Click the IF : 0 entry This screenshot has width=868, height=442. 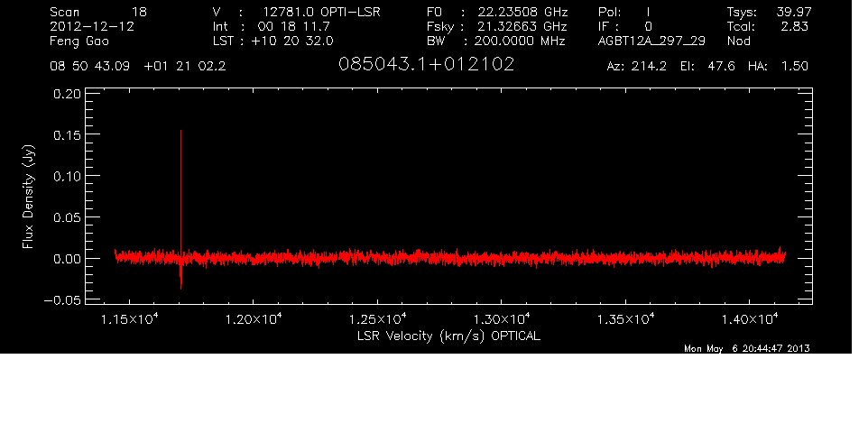point(625,26)
